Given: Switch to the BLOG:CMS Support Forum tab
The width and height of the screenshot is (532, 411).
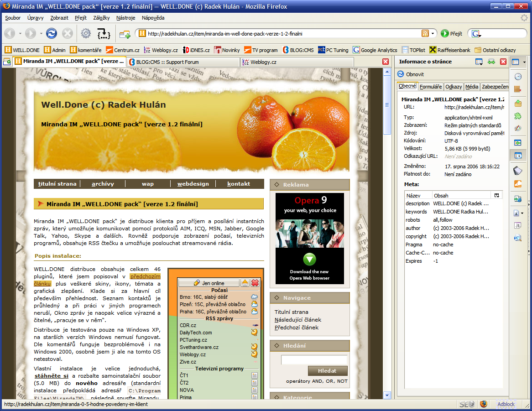Looking at the screenshot, I should click(x=183, y=62).
